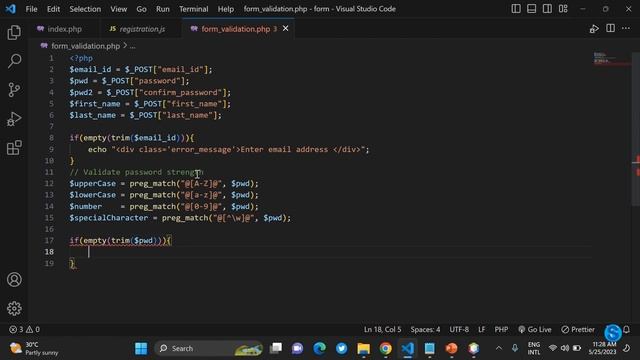
Task: Open clock showing 11:28 AM
Action: (x=602, y=348)
